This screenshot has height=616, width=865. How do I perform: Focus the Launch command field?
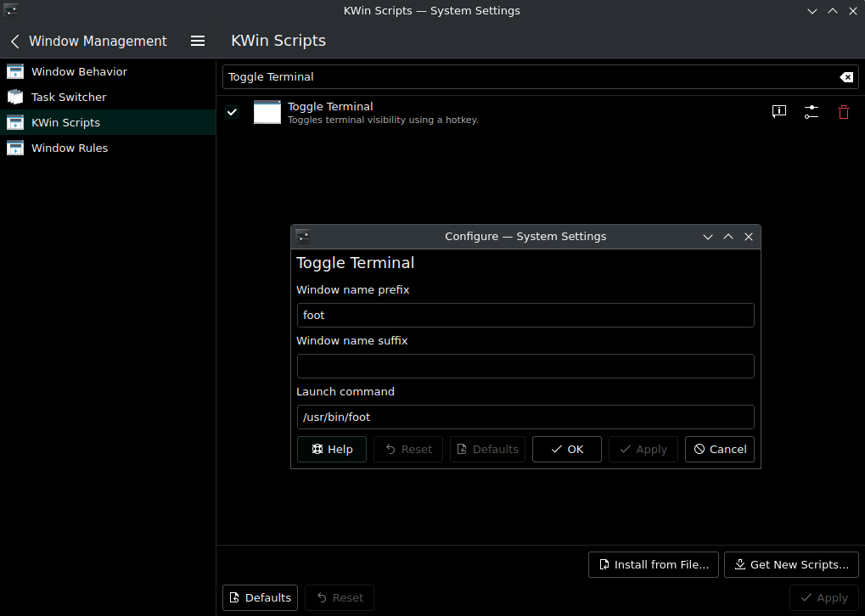point(525,417)
